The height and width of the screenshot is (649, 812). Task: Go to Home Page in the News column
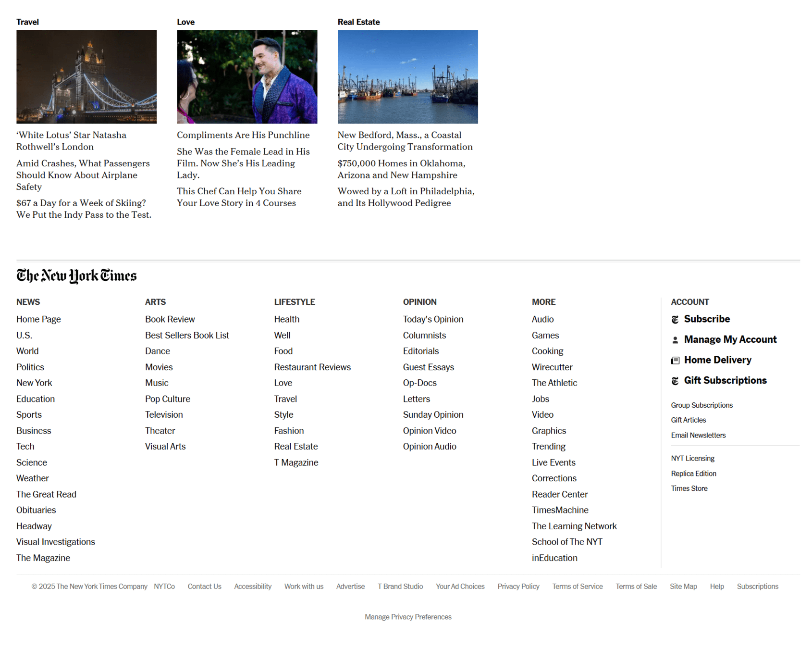click(38, 319)
